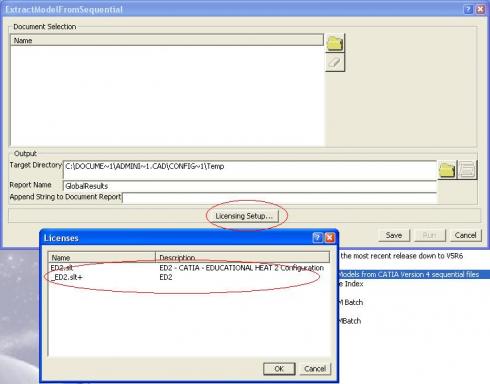This screenshot has height=384, width=490.
Task: Close the Licenses dialog
Action: pos(329,238)
